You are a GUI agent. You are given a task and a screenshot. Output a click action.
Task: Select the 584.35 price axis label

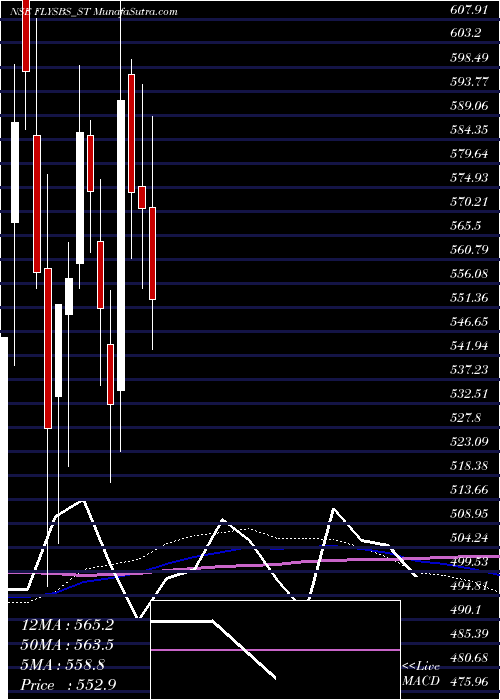pyautogui.click(x=469, y=131)
